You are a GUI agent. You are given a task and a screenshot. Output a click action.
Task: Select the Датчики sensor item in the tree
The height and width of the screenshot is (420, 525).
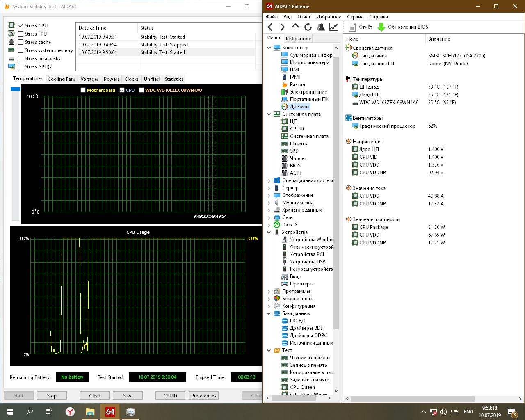click(296, 107)
